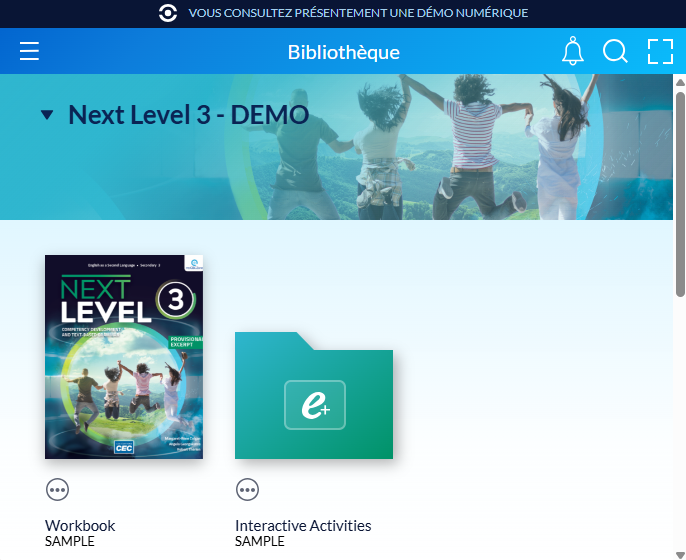
Task: Click the scrollbar down arrow
Action: (680, 552)
